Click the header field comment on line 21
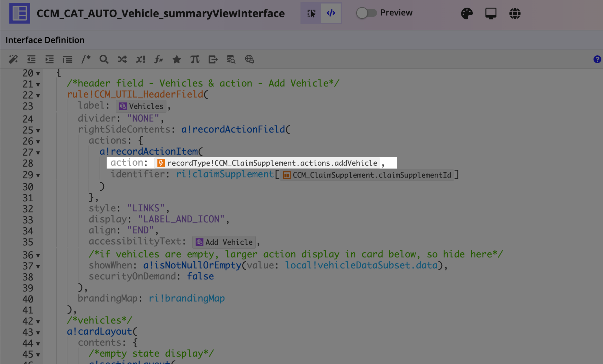This screenshot has height=364, width=603. pos(203,83)
